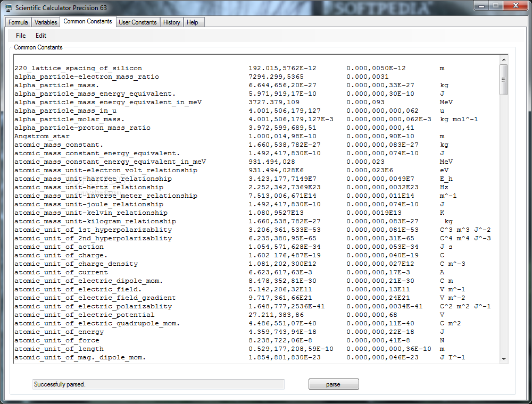Click atomic_unit_of_electric_polarizablity name
The width and height of the screenshot is (532, 404).
[93, 306]
